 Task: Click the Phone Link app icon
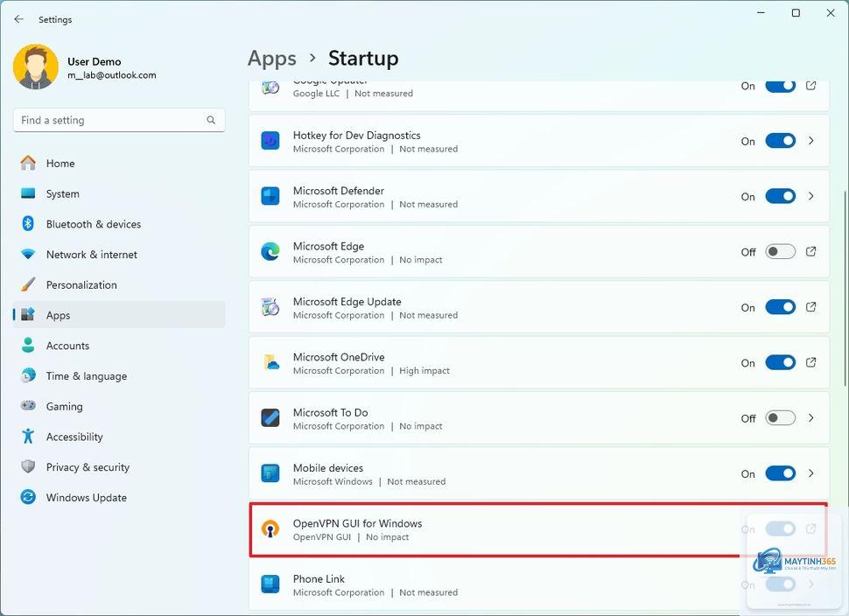click(270, 584)
